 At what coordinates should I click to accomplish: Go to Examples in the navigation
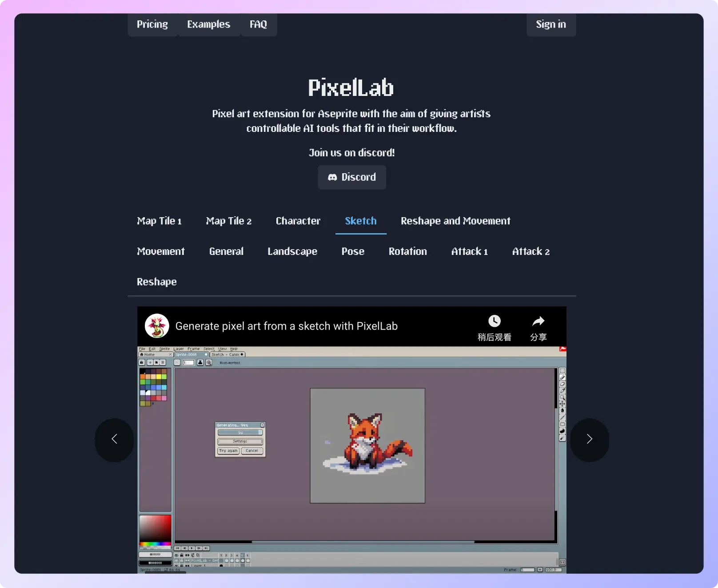[208, 24]
